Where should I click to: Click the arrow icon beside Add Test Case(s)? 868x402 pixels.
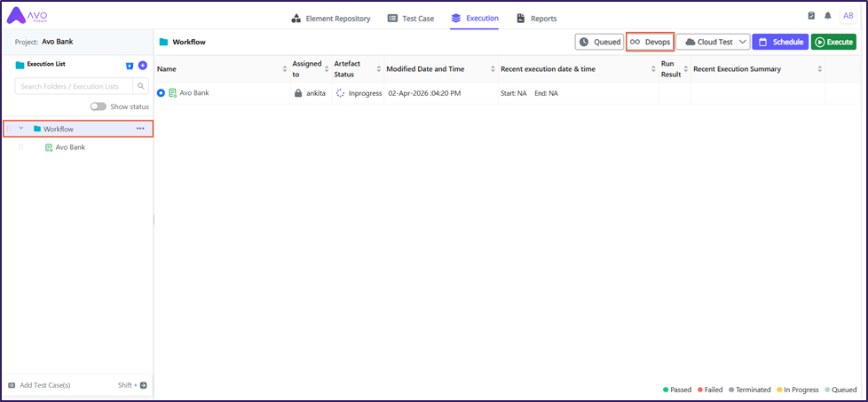tap(144, 385)
